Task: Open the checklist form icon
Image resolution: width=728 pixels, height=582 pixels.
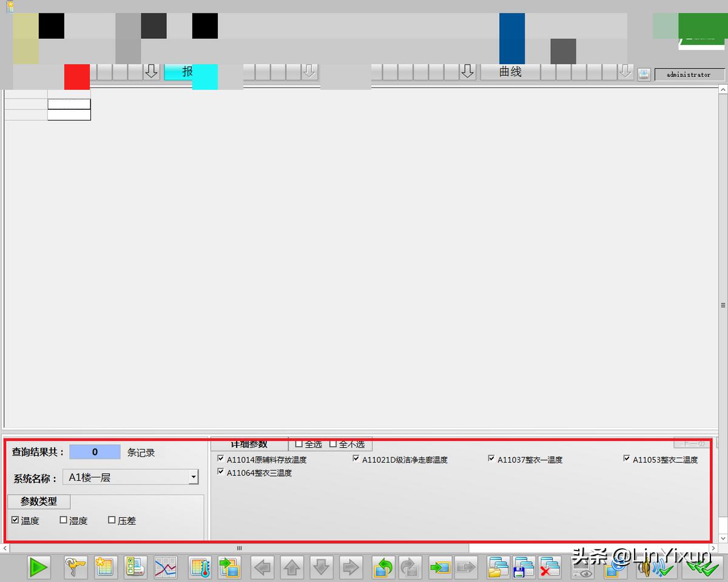Action: tap(135, 567)
